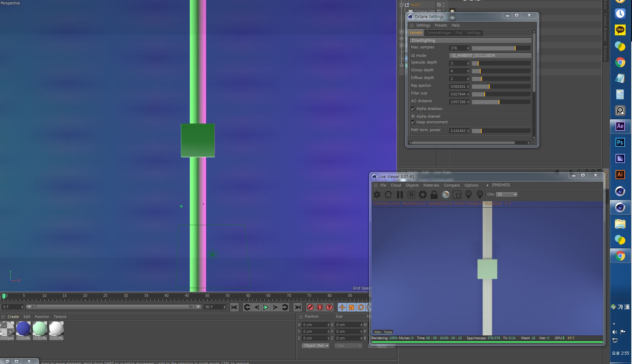Screen dimensions: 632x364
Task: Adjust the Max. samples slider
Action: tap(501, 48)
